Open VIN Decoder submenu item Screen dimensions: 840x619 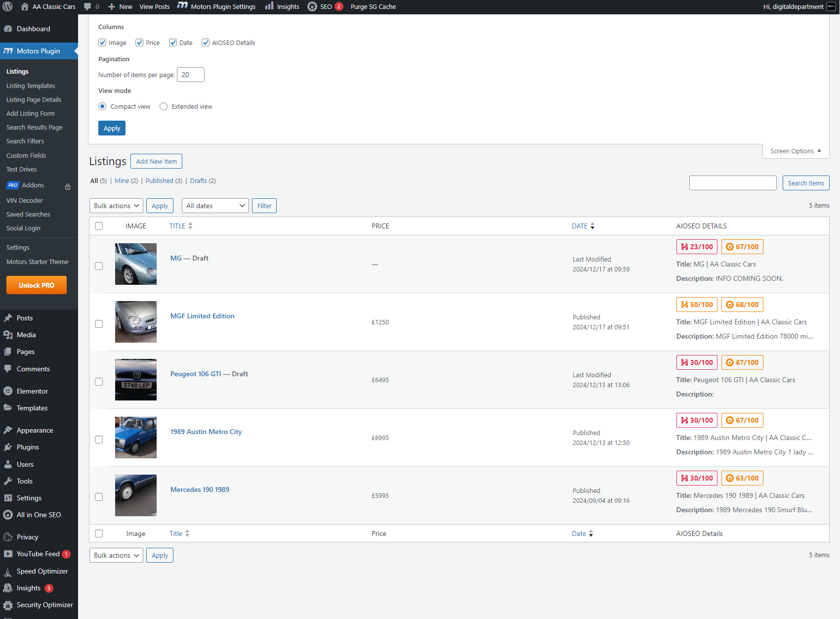tap(25, 200)
